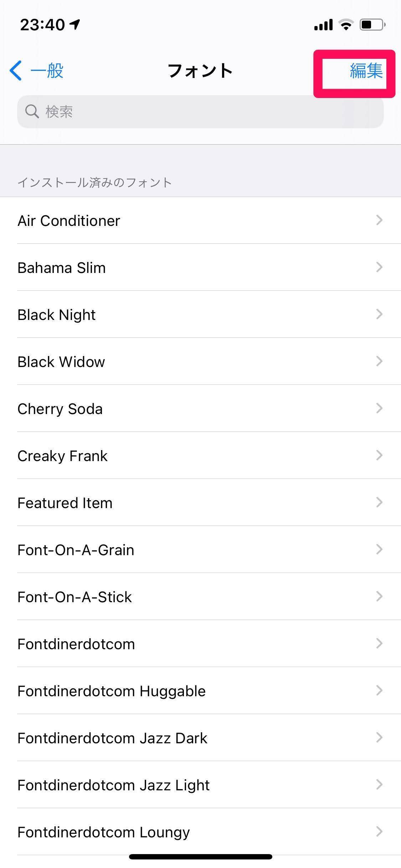Image resolution: width=401 pixels, height=868 pixels.
Task: Tap the back chevron icon to 一般
Action: tap(16, 71)
